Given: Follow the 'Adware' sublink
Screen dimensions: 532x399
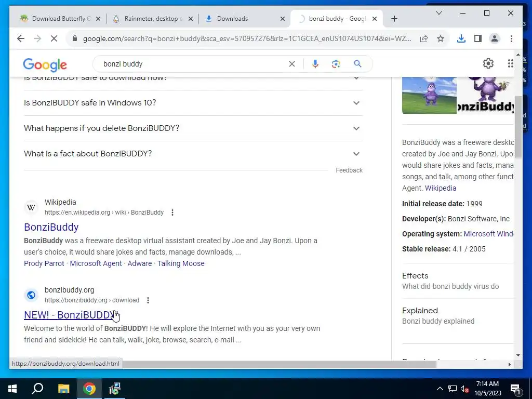Looking at the screenshot, I should (x=139, y=263).
